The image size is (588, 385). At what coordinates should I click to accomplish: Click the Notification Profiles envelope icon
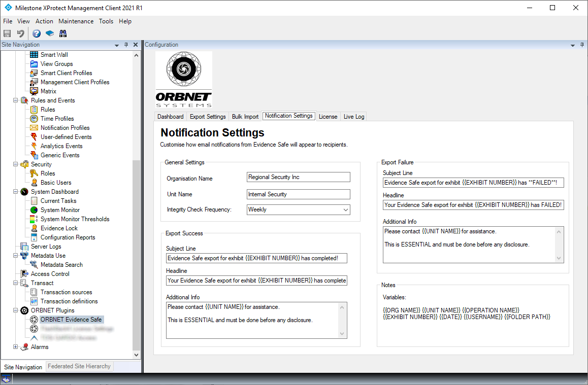[34, 128]
